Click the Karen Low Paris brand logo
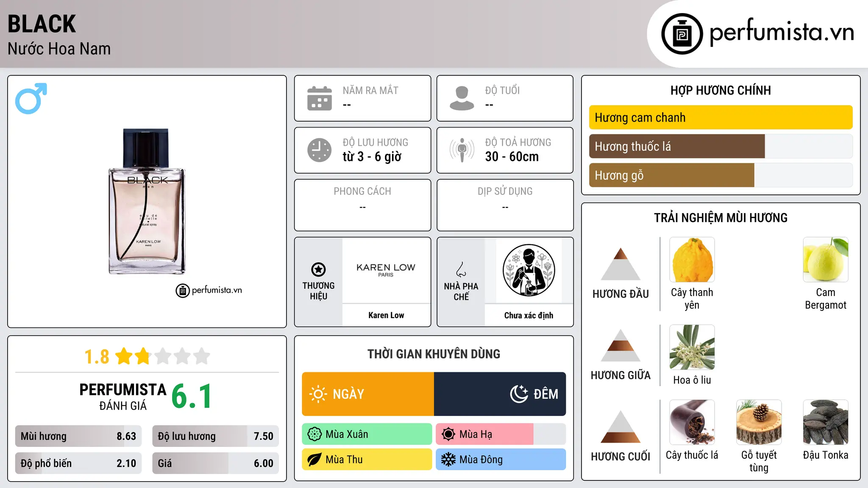Screen dimensions: 868x488 (x=386, y=270)
